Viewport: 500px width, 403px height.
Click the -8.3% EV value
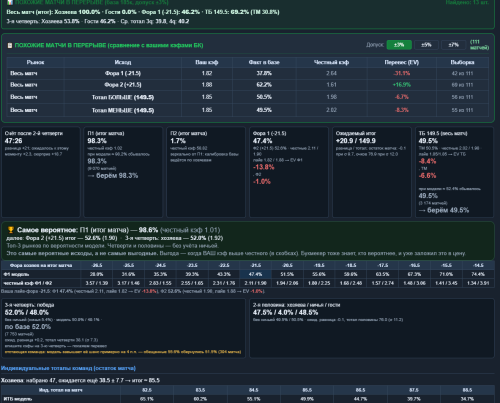[x=401, y=110]
